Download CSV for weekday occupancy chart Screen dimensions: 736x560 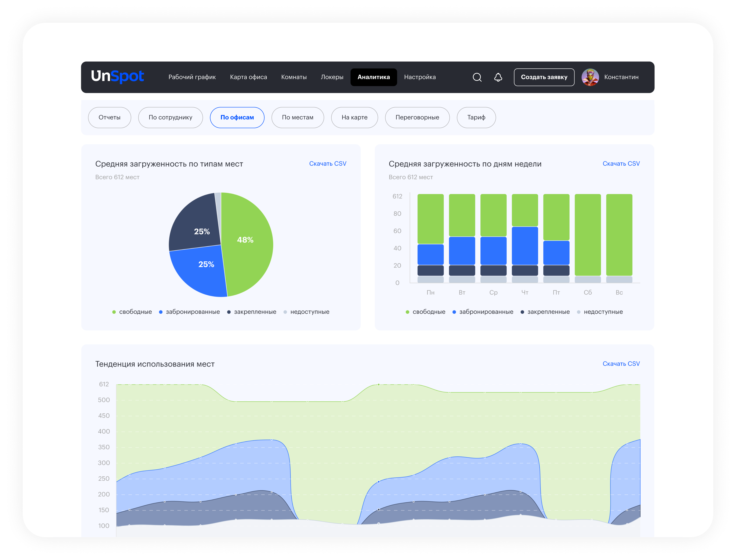coord(621,164)
